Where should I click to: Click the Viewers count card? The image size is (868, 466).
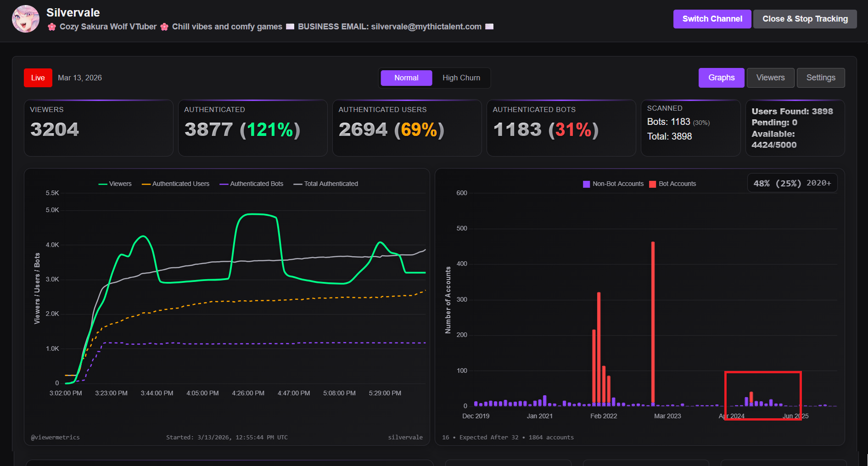coord(98,128)
